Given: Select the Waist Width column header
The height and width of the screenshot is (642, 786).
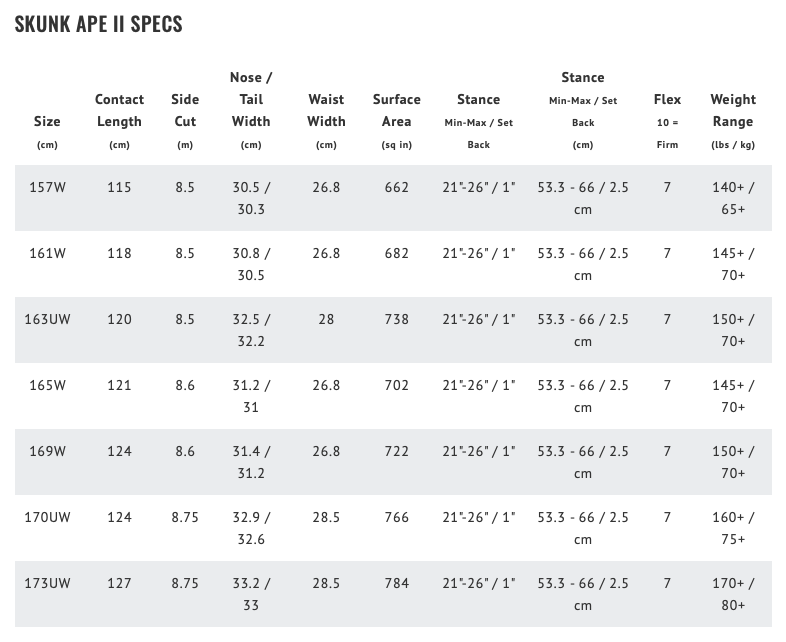Looking at the screenshot, I should coord(326,110).
